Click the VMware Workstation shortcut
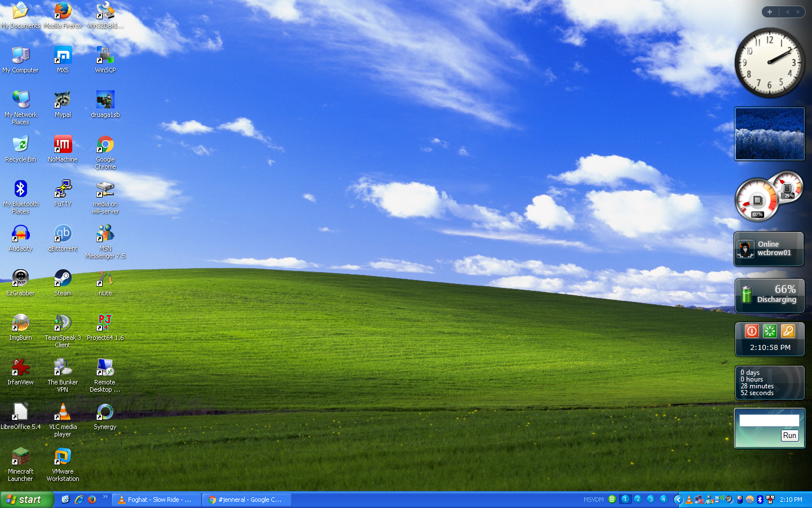 tap(63, 457)
